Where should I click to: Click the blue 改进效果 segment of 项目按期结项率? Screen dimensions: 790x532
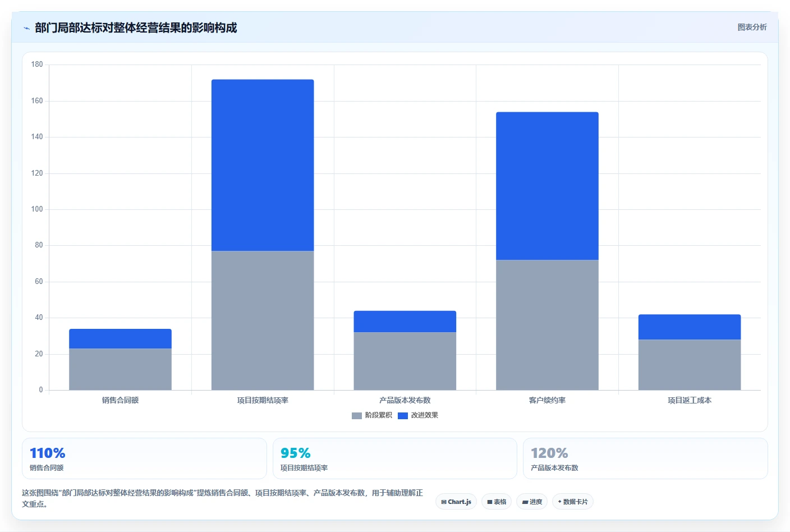click(263, 165)
